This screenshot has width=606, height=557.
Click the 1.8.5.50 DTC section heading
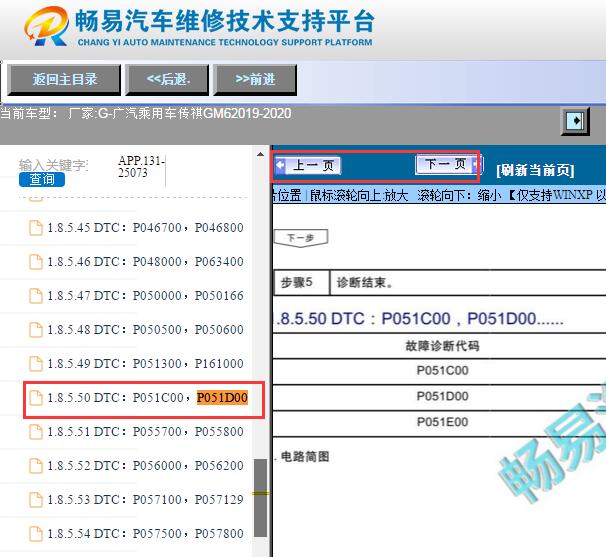pyautogui.click(x=419, y=319)
